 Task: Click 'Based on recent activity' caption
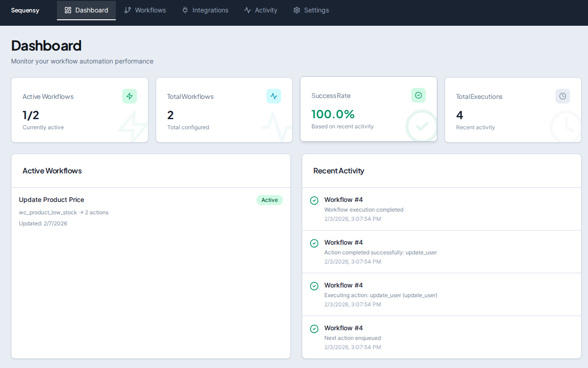pos(343,126)
